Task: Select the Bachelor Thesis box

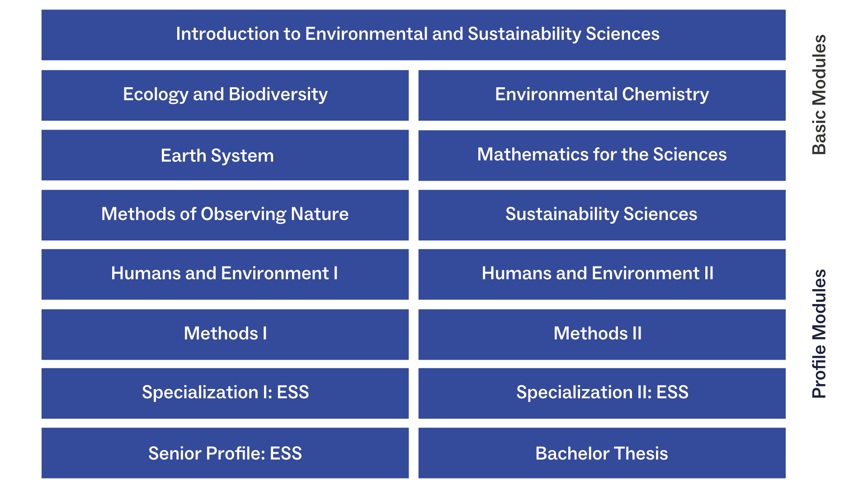Action: [602, 453]
